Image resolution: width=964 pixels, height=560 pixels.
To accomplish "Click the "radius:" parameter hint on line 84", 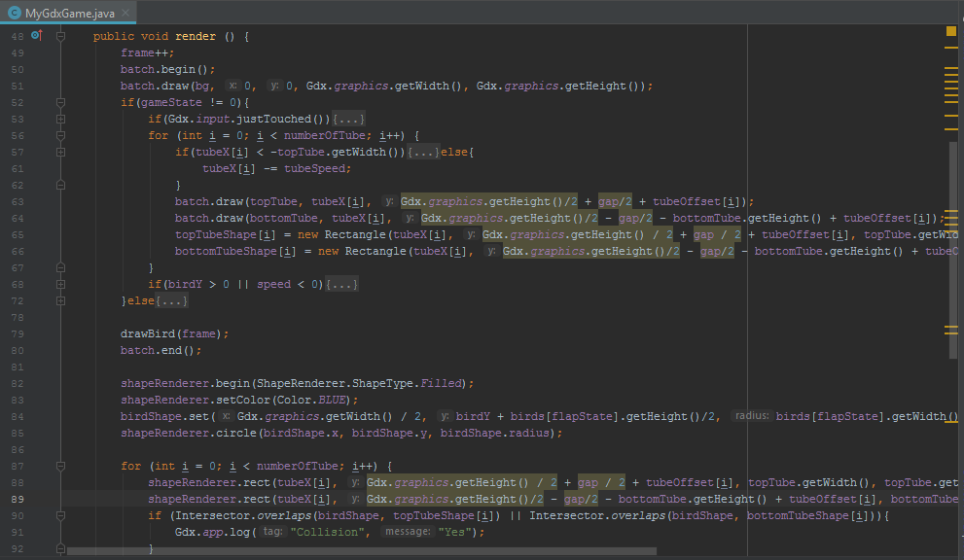I will (x=753, y=416).
